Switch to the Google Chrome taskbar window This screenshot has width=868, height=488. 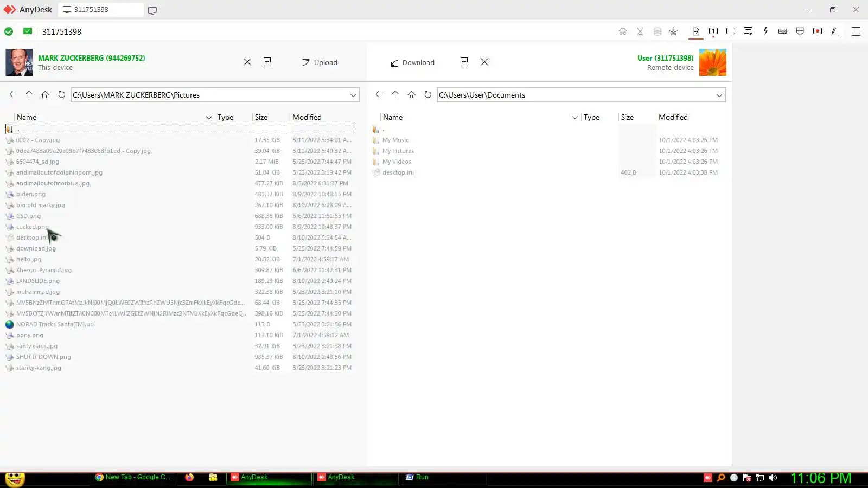[133, 477]
